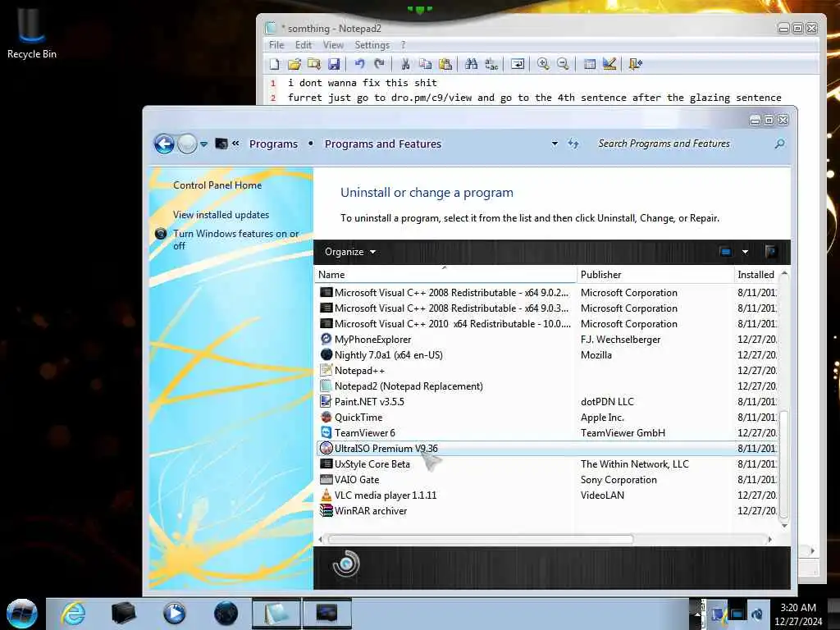Click the Programs and Features breadcrumb
This screenshot has height=630, width=840.
pos(383,144)
